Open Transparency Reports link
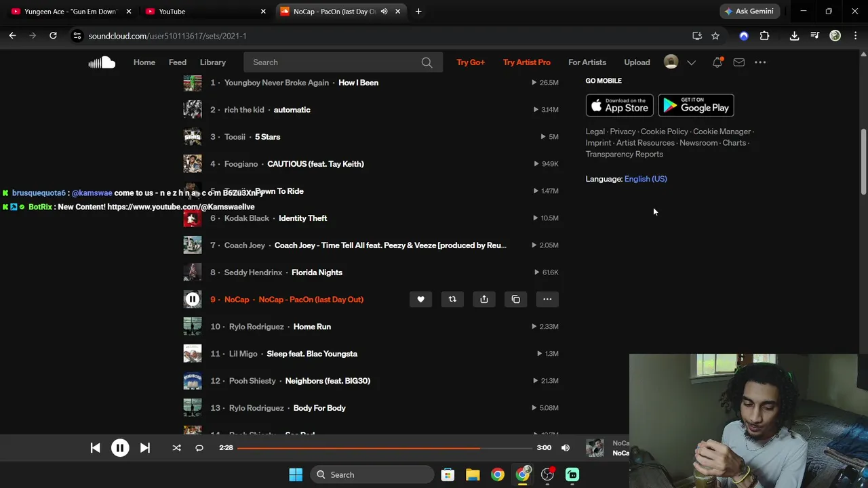The image size is (868, 488). (625, 154)
